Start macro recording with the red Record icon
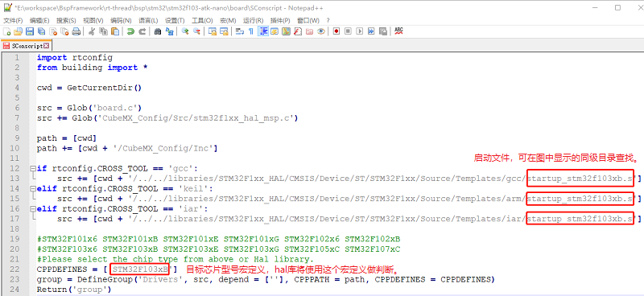Image resolution: width=644 pixels, height=296 pixels. pos(336,31)
